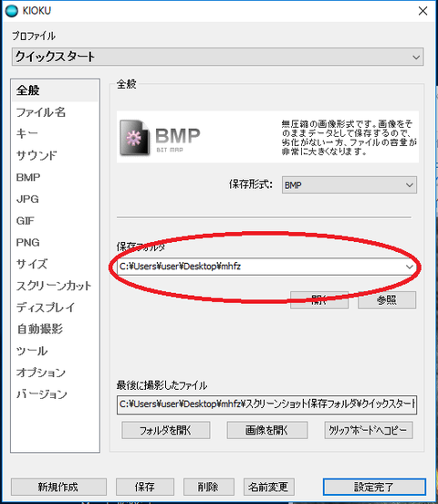This screenshot has width=438, height=504.
Task: Click the 画像を開く button
Action: tap(267, 430)
